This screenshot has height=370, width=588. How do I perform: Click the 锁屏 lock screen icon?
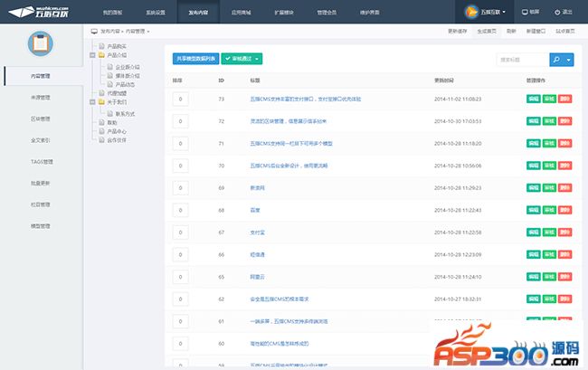[x=526, y=13]
